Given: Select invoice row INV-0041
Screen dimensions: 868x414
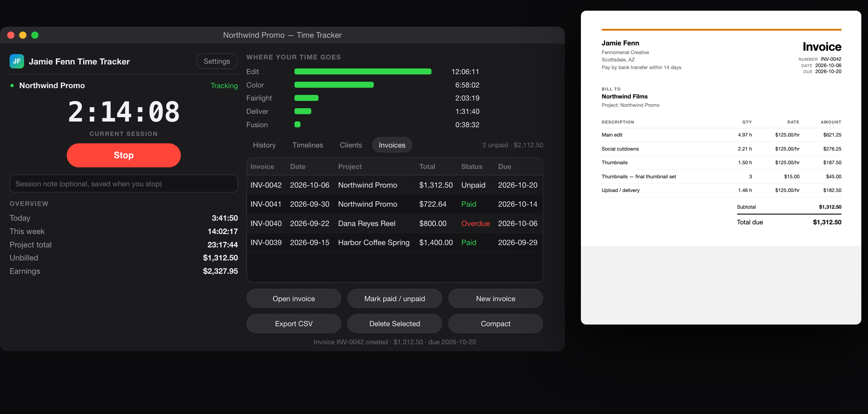Looking at the screenshot, I should click(x=395, y=204).
